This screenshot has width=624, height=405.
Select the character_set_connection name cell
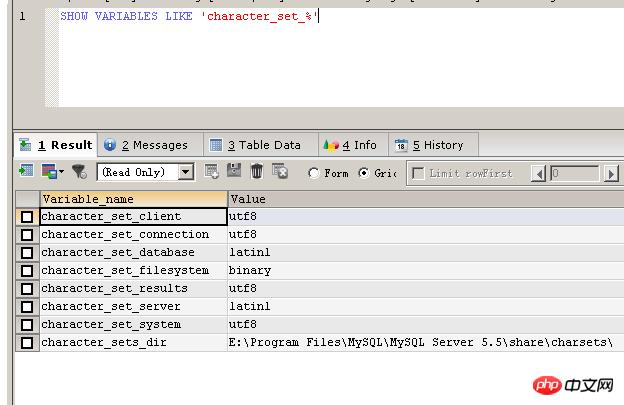point(134,234)
